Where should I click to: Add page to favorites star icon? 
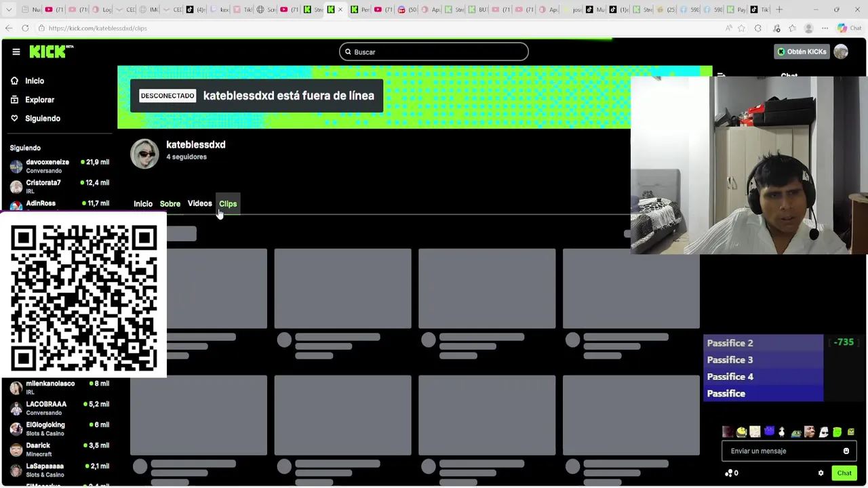click(x=741, y=28)
